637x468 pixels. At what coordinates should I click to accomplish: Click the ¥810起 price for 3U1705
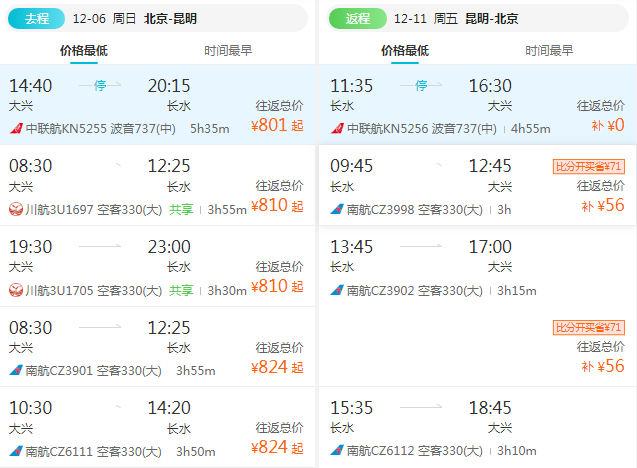[277, 286]
